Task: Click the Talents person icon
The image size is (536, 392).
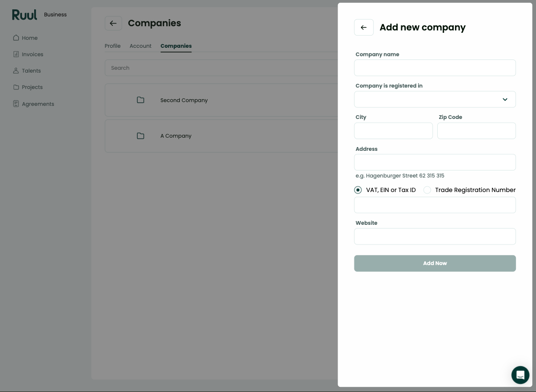Action: pyautogui.click(x=16, y=70)
